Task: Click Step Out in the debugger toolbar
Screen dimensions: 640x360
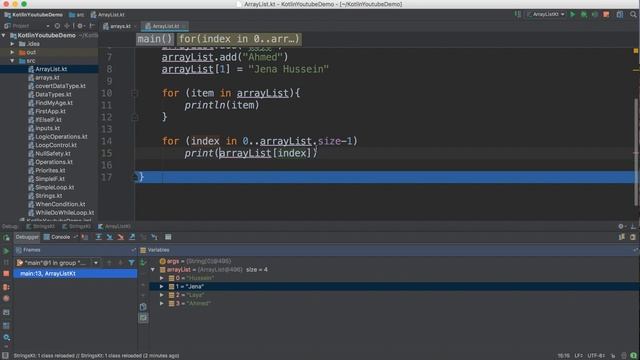Action: [x=132, y=237]
